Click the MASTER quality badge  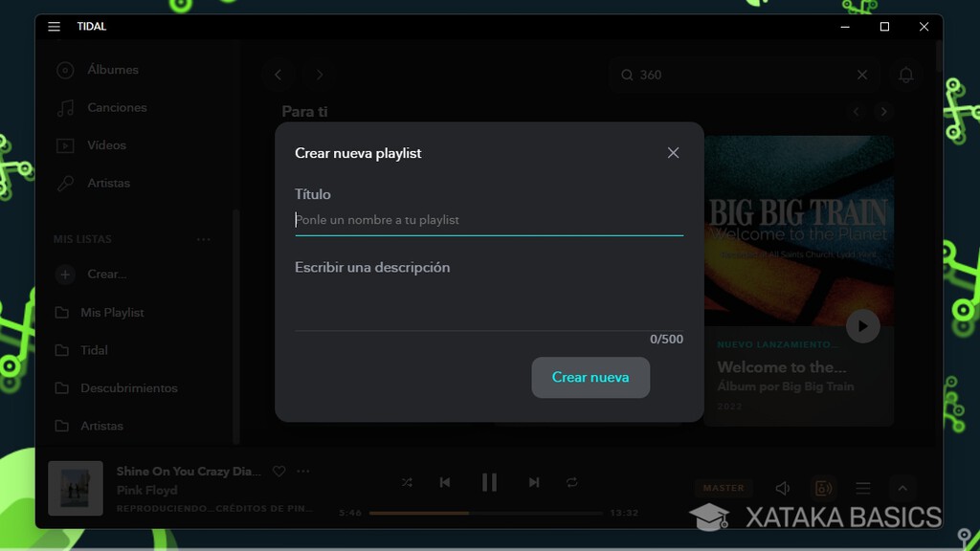click(x=724, y=488)
